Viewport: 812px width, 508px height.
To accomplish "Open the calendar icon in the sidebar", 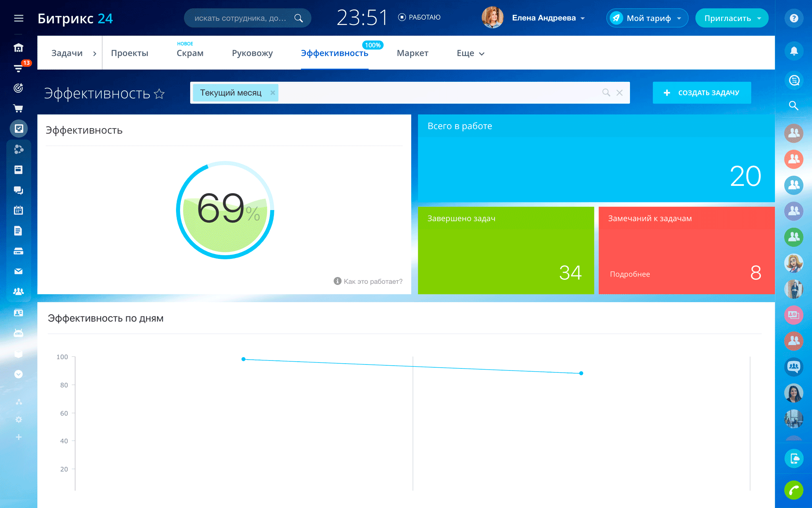I will click(x=19, y=210).
